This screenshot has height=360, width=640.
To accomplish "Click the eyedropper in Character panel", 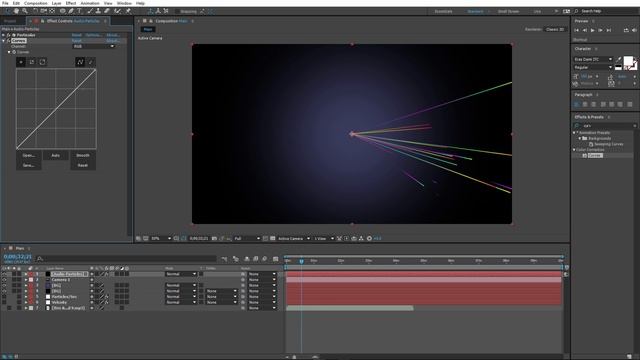I will (619, 60).
